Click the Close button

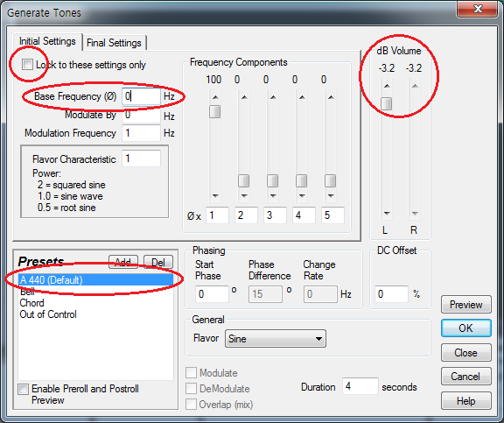click(466, 353)
